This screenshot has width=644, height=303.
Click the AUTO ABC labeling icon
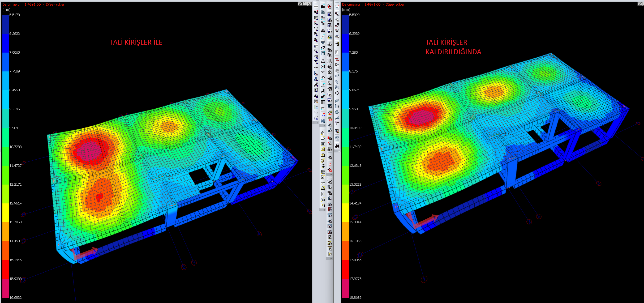337,138
